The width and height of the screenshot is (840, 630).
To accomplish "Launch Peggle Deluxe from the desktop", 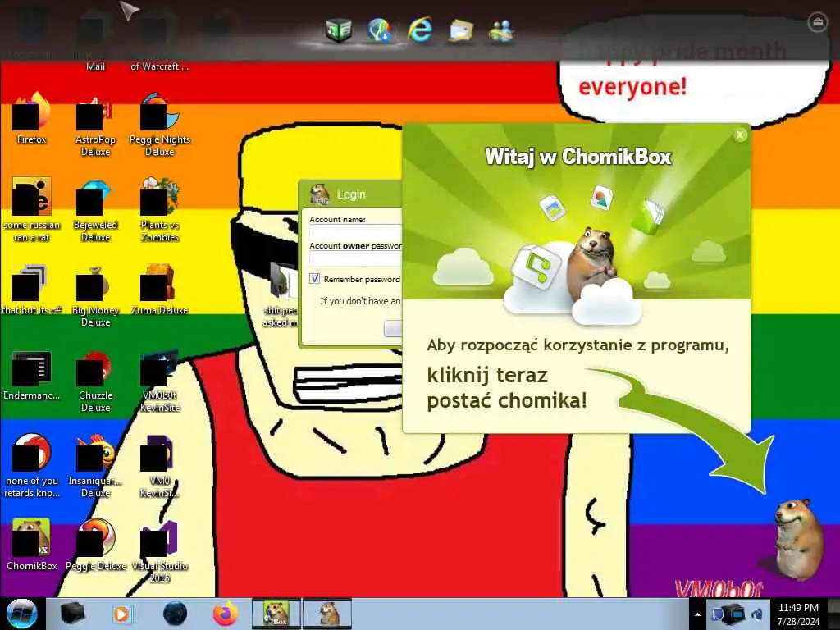I will (95, 546).
